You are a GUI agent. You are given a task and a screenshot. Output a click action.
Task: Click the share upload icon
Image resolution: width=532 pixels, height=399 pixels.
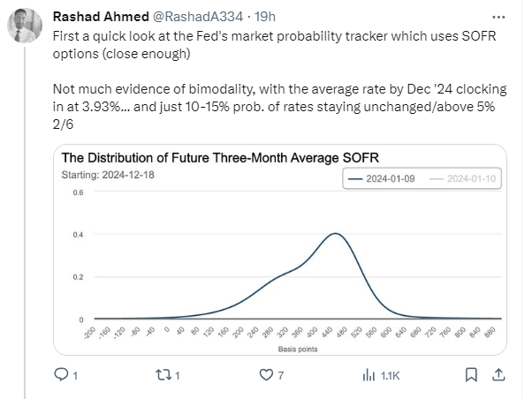502,375
